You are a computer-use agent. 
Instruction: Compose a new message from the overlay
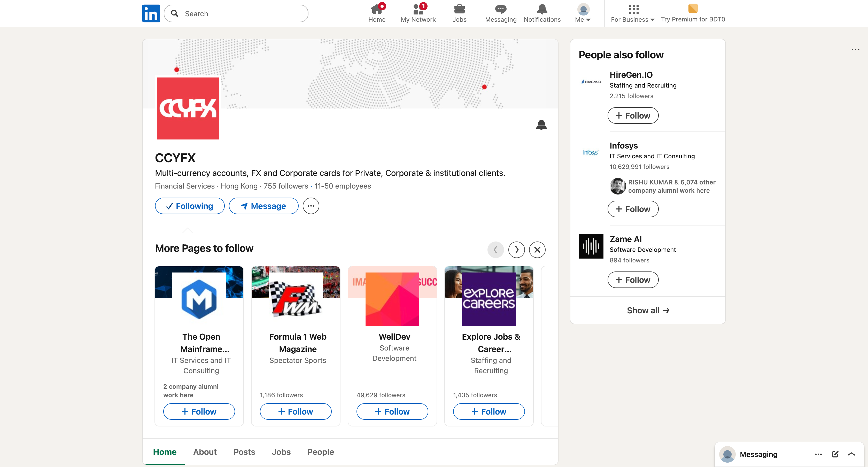[x=835, y=454]
